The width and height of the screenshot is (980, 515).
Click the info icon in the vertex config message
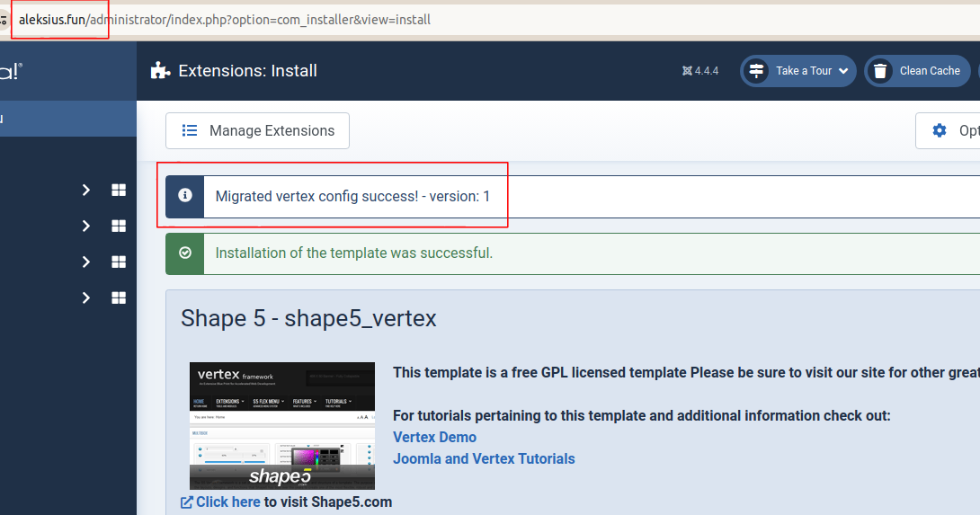185,196
